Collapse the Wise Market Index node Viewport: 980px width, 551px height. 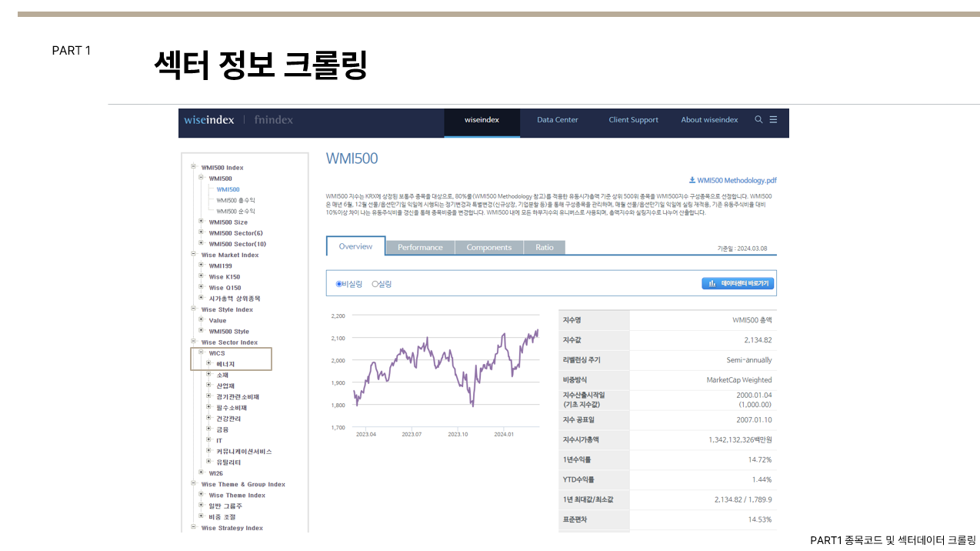tap(193, 254)
